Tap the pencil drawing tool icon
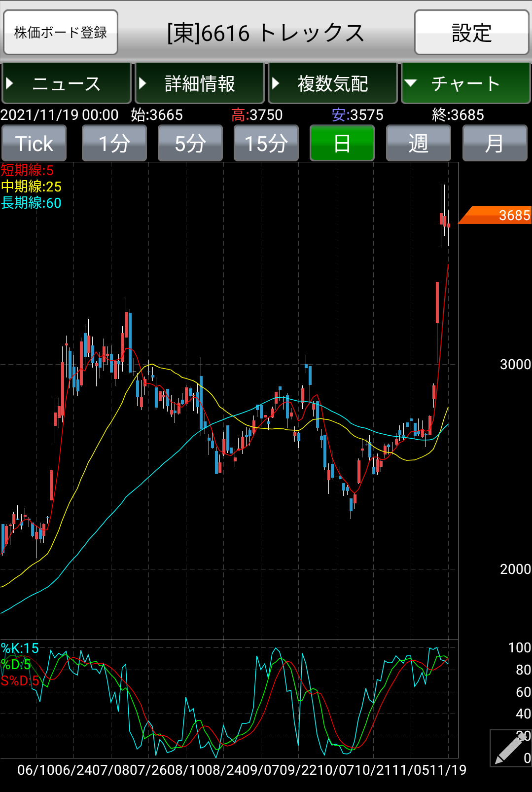Viewport: 532px width, 792px height. point(510,748)
